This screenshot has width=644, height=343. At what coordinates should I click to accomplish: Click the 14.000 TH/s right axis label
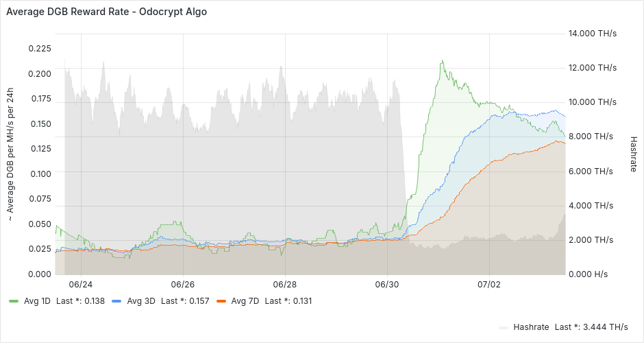click(x=593, y=34)
